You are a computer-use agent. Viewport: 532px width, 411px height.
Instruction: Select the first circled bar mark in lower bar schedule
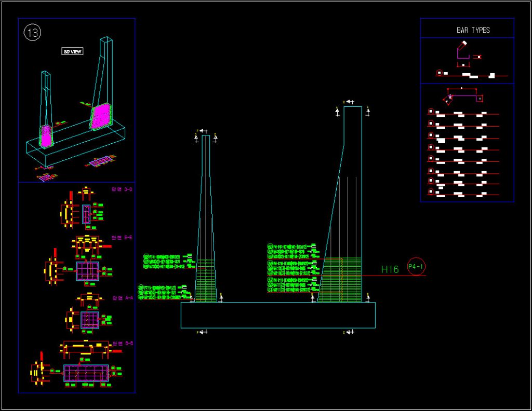[431, 111]
